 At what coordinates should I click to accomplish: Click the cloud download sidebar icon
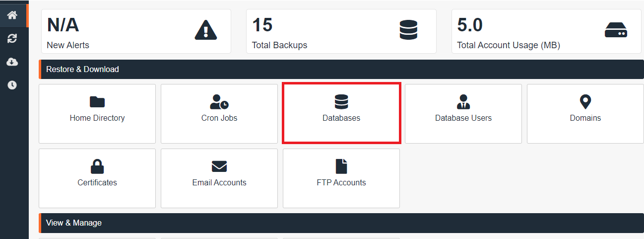[x=12, y=62]
